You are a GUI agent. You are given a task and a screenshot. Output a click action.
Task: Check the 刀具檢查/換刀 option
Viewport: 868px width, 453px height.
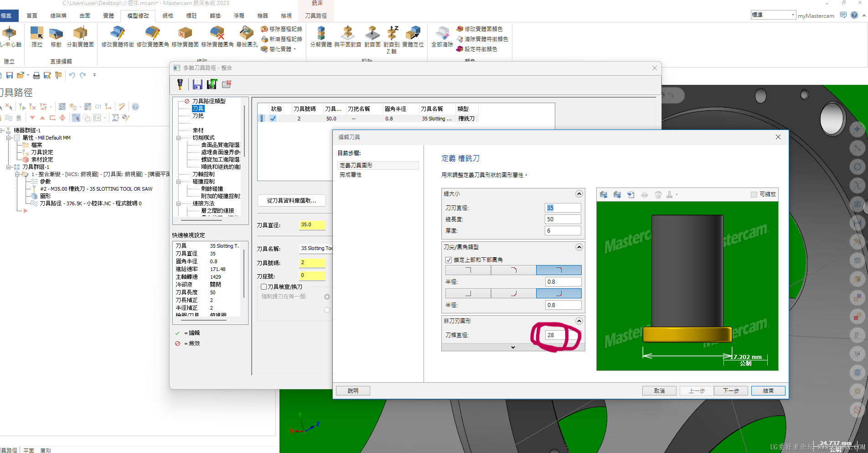(x=263, y=287)
